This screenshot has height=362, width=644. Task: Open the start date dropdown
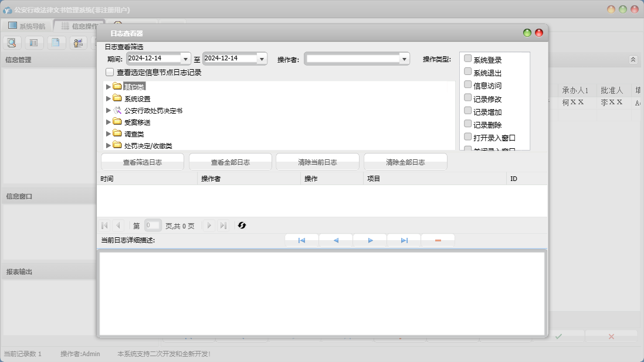pyautogui.click(x=186, y=59)
